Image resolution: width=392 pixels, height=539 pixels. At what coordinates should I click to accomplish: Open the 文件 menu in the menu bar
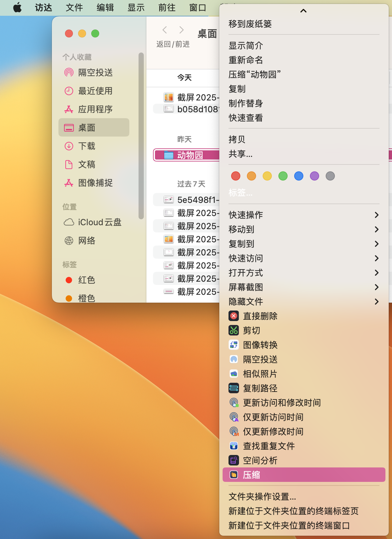pos(74,8)
